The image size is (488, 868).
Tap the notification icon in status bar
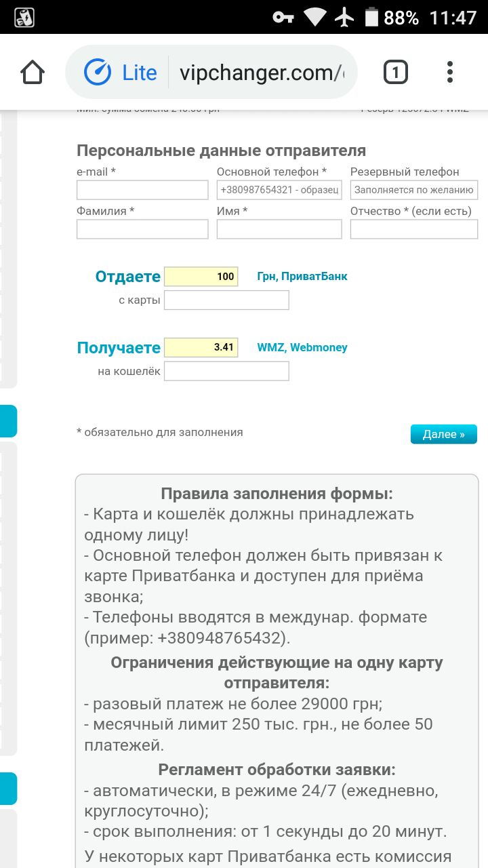point(24,17)
